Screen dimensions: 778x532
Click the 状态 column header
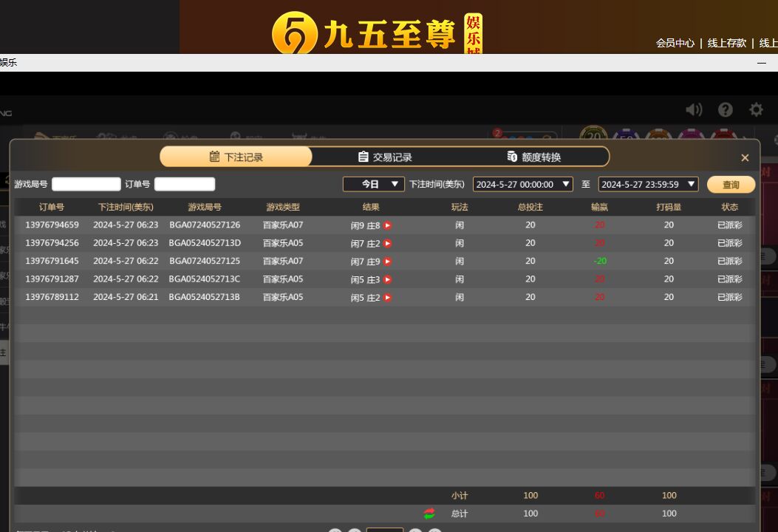click(x=730, y=207)
